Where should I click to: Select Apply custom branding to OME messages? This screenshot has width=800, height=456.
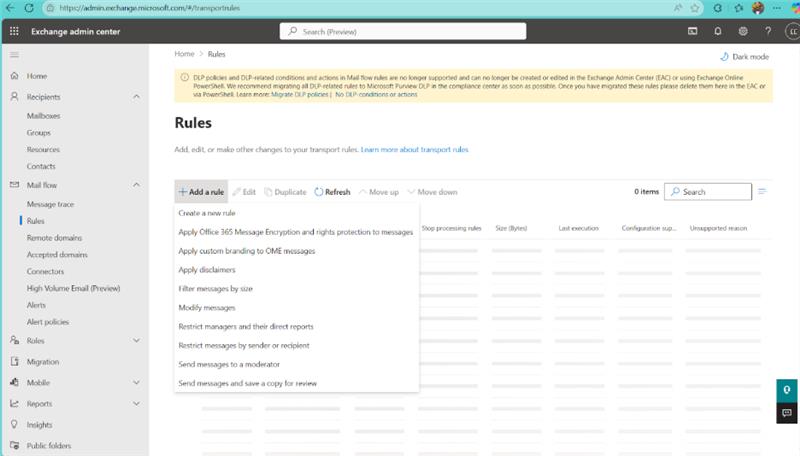[246, 250]
